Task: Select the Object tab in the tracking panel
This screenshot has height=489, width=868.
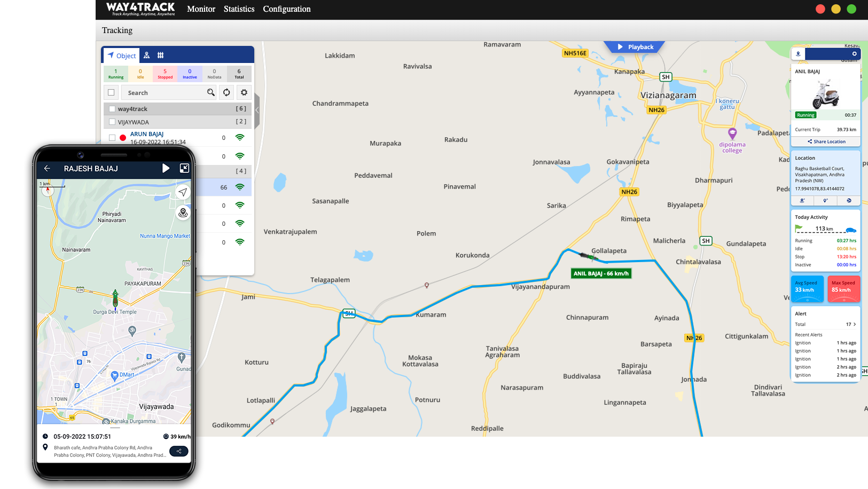Action: point(122,56)
